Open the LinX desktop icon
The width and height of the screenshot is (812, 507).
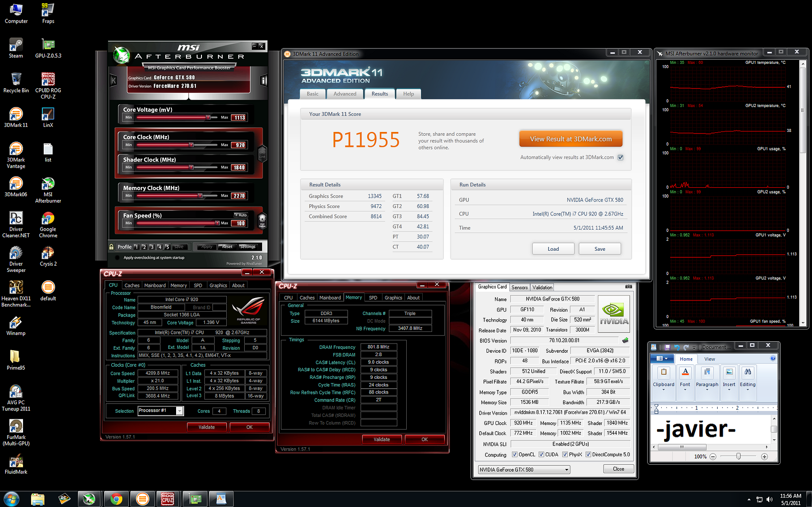(48, 117)
